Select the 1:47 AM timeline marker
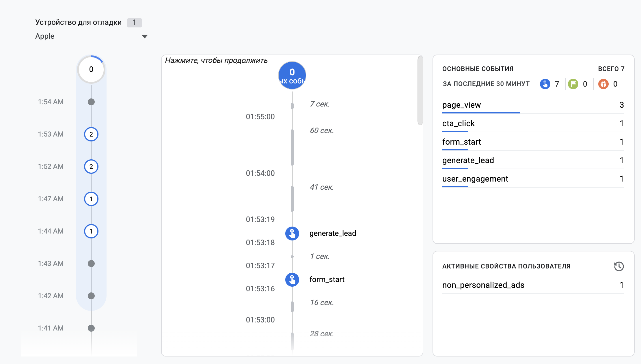The height and width of the screenshot is (364, 641). 91,199
